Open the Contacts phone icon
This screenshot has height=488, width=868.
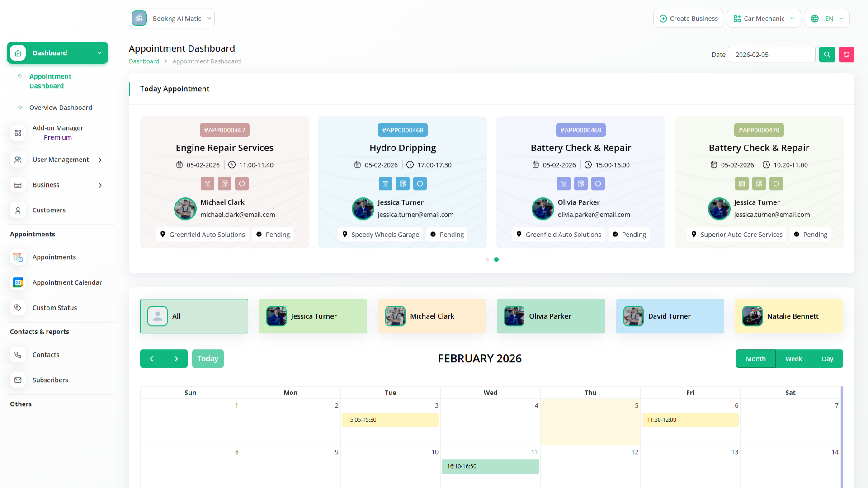tap(18, 355)
